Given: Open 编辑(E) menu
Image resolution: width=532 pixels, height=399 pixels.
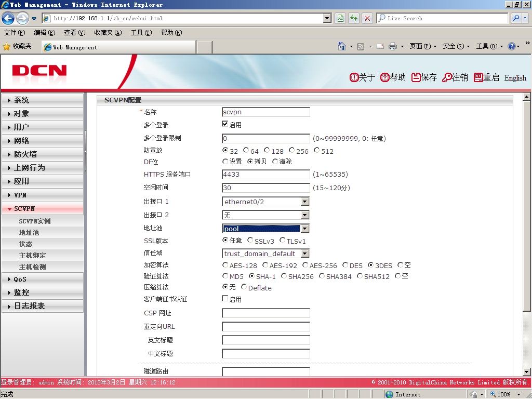Looking at the screenshot, I should 45,33.
